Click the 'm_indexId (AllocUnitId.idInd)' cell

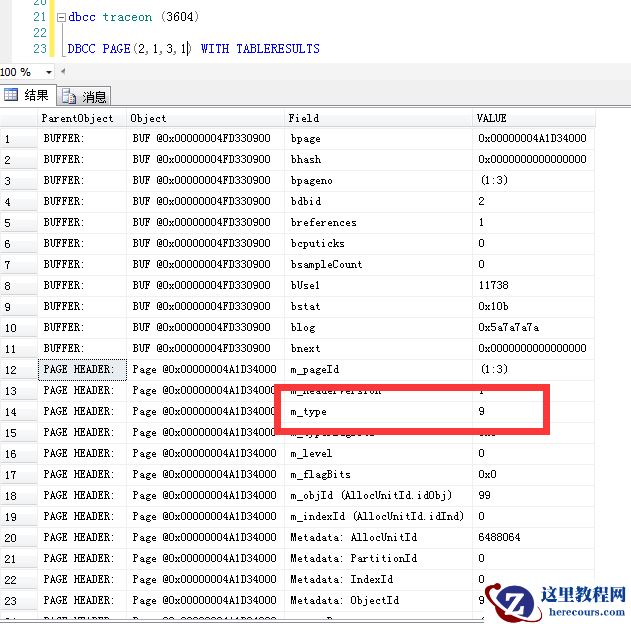[378, 516]
